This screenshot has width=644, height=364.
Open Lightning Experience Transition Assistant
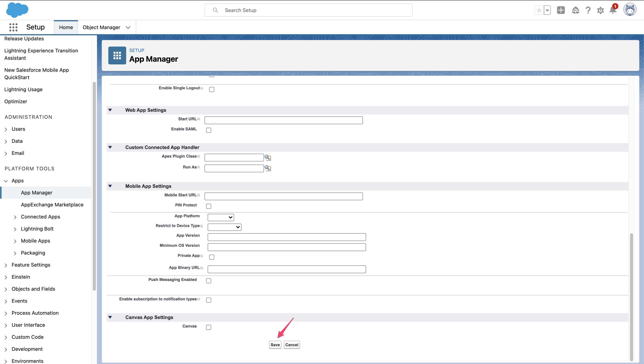[x=41, y=54]
